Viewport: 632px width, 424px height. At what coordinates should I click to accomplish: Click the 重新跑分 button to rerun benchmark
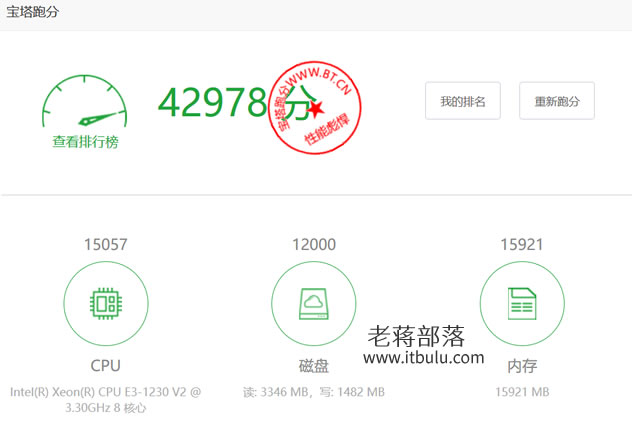pyautogui.click(x=557, y=101)
